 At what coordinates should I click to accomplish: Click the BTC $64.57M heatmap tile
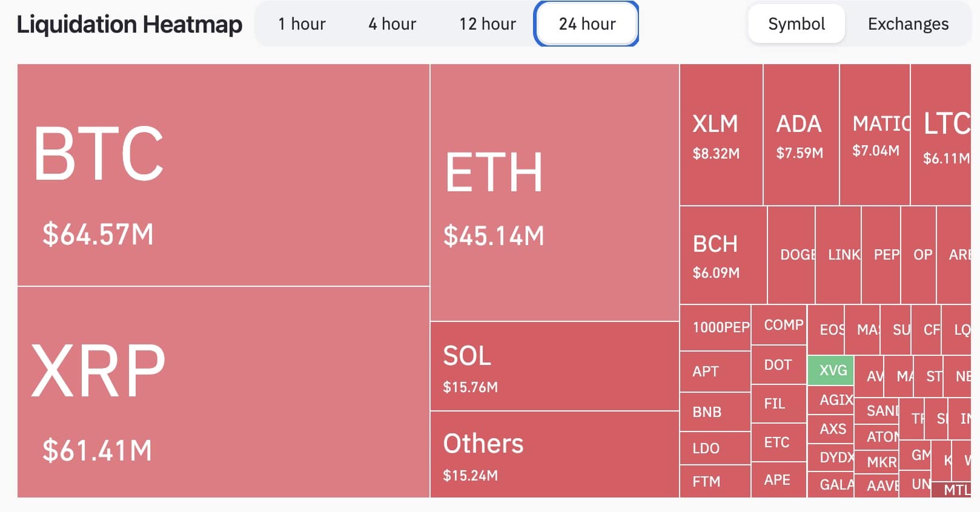click(x=223, y=175)
